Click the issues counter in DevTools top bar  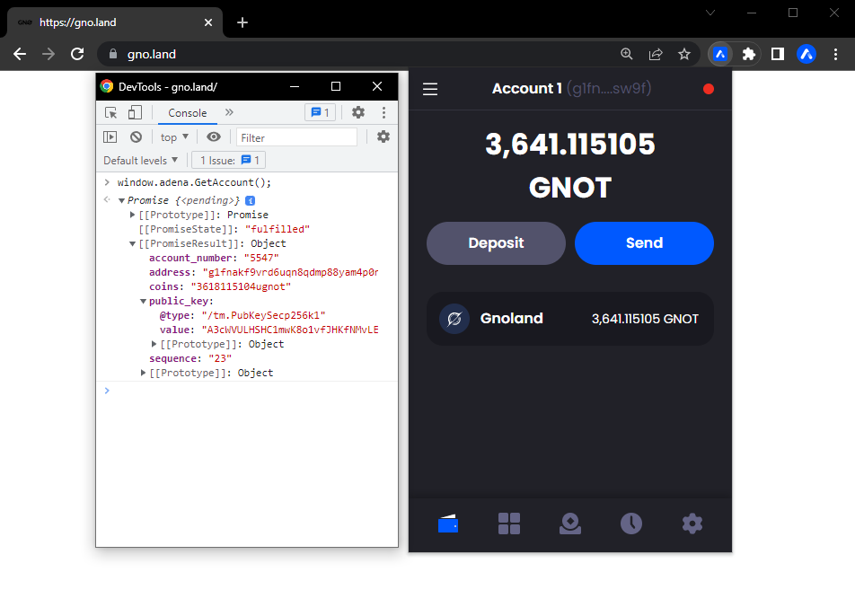pyautogui.click(x=320, y=112)
